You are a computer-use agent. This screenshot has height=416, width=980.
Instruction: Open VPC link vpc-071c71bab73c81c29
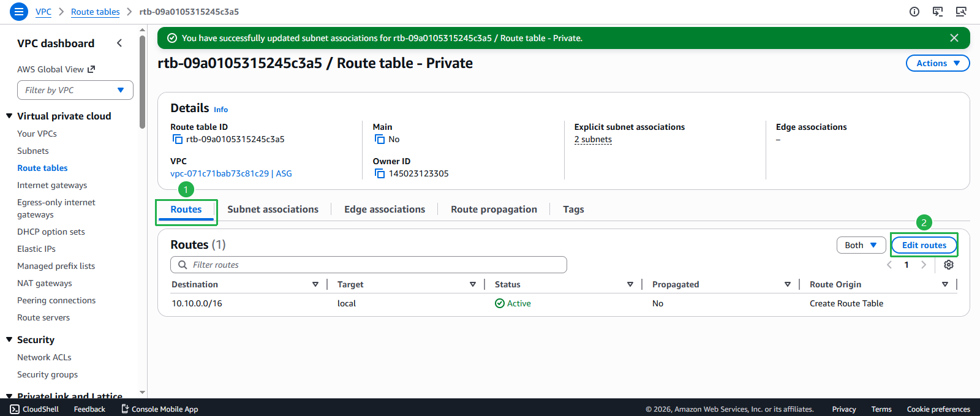[x=231, y=173]
